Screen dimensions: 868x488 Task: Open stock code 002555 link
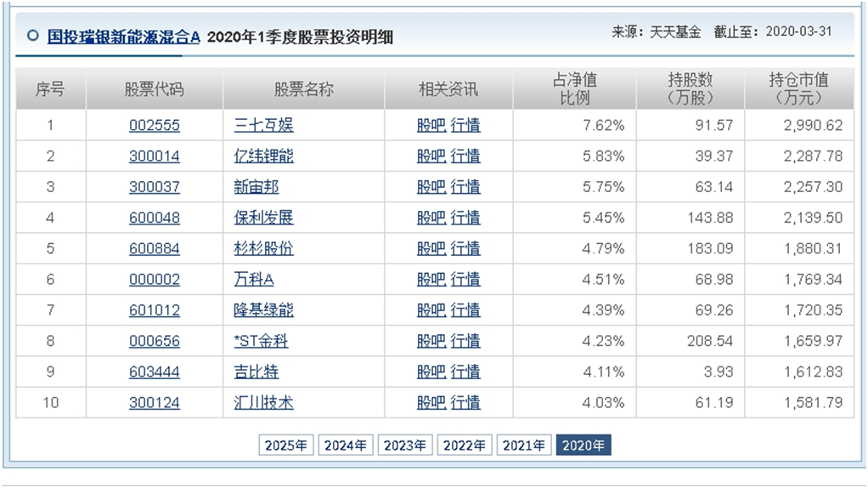(x=155, y=125)
